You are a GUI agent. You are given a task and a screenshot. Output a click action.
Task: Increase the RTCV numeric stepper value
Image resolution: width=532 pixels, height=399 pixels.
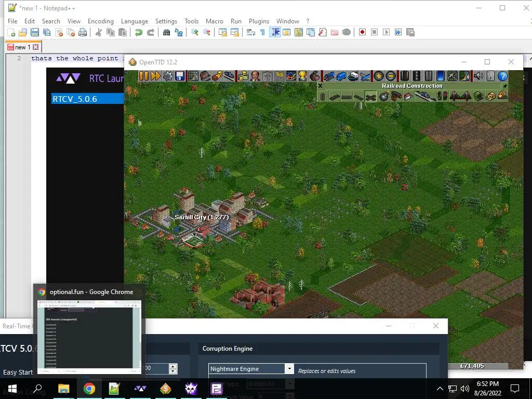tap(173, 366)
